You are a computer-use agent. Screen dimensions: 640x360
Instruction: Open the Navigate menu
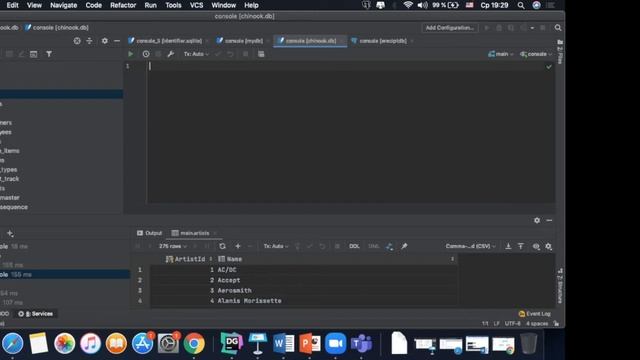click(63, 5)
